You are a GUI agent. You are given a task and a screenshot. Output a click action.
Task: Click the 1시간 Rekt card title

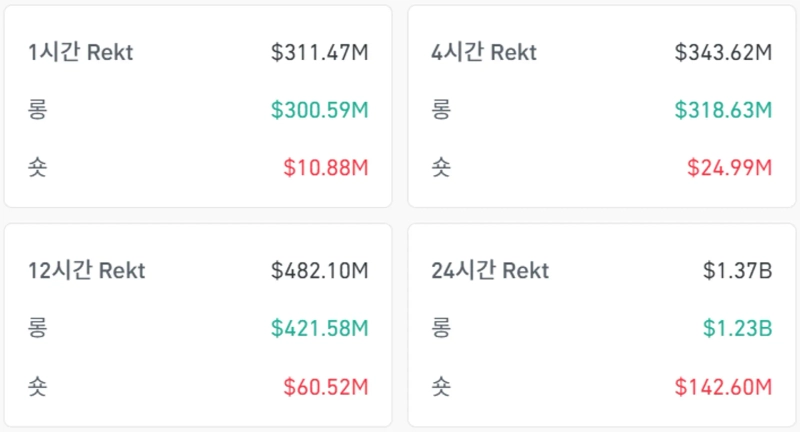pyautogui.click(x=80, y=52)
